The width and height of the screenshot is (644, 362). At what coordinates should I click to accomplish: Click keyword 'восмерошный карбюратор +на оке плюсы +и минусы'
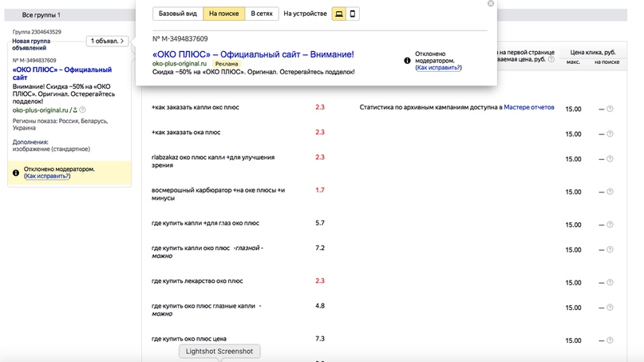(x=218, y=194)
